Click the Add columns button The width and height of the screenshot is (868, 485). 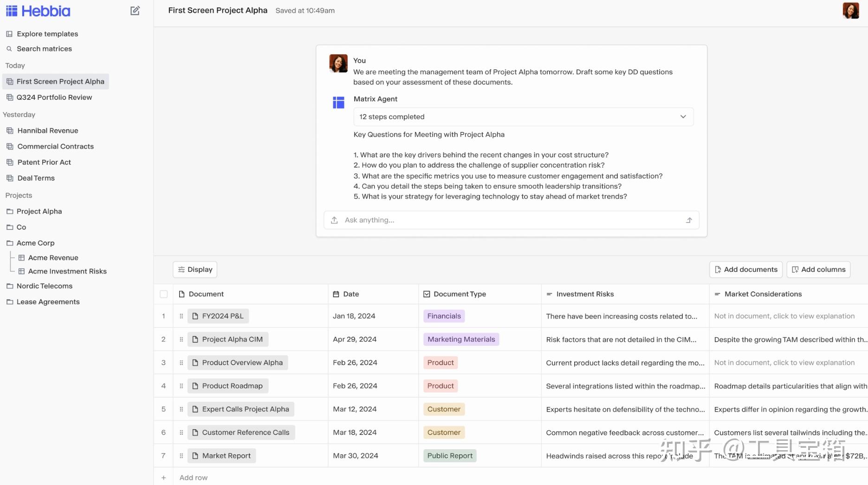(818, 269)
